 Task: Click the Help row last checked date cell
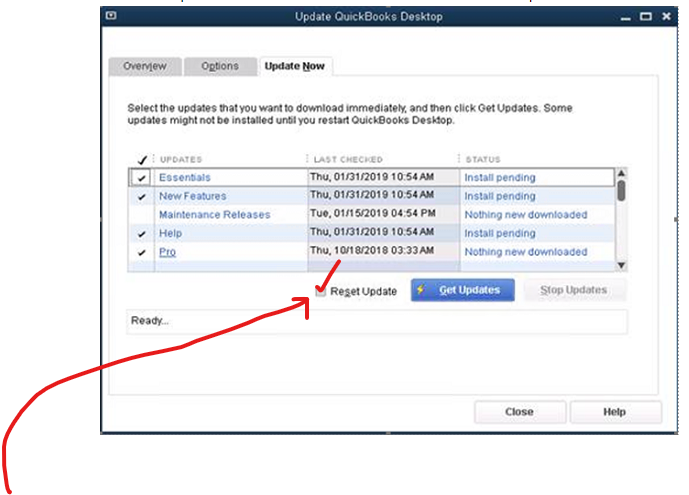click(372, 232)
